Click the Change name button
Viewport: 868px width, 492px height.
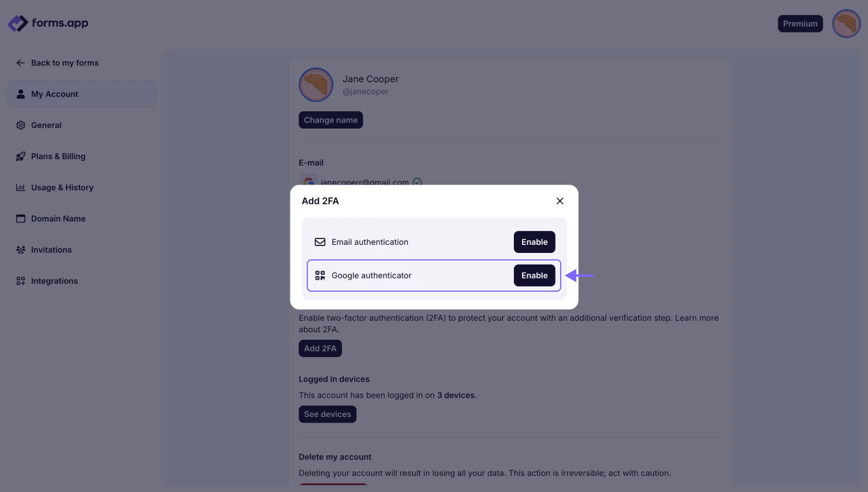coord(330,120)
